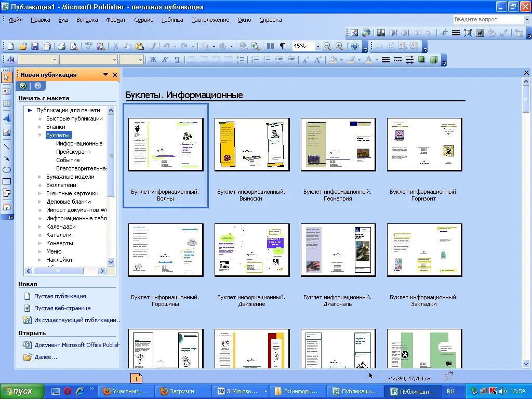Screen dimensions: 532x399
Task: Expand the Бланки tree node
Action: tap(39, 127)
